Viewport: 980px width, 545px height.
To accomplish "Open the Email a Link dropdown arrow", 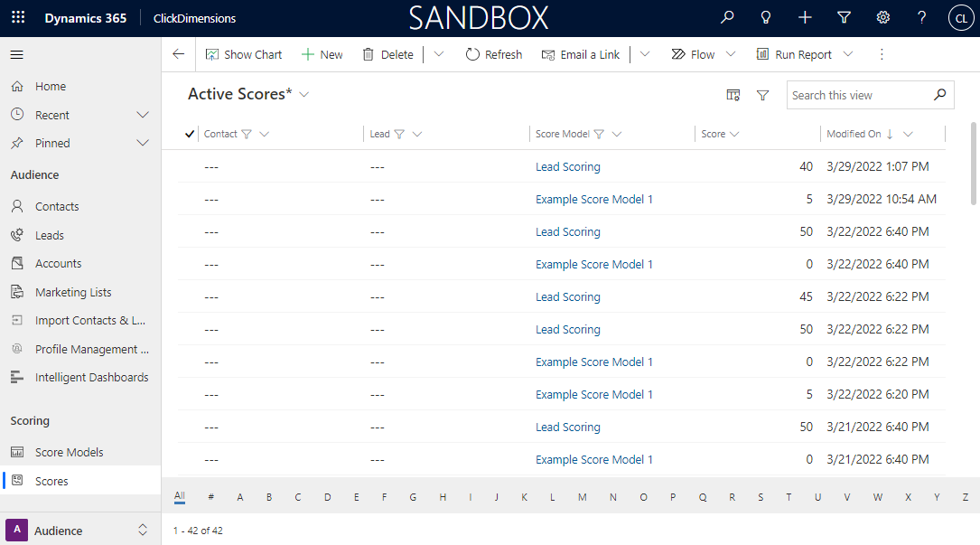I will [x=645, y=54].
